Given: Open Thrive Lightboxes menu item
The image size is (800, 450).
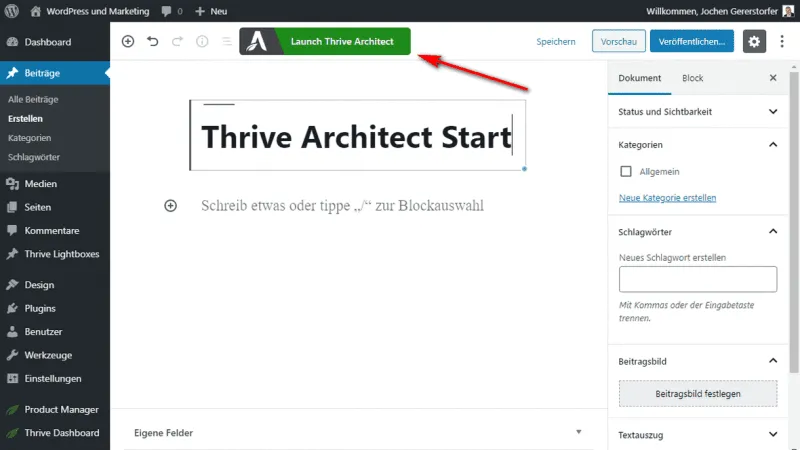Looking at the screenshot, I should [55, 254].
